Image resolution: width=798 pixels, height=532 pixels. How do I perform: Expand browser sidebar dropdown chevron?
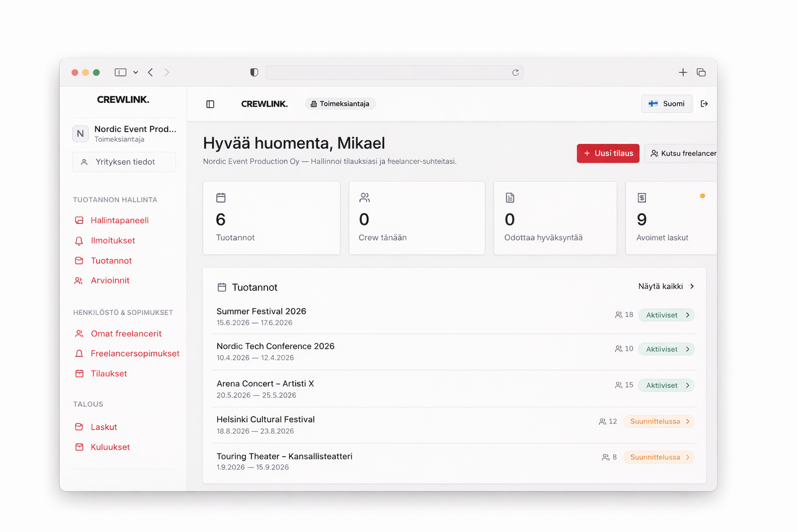[136, 73]
